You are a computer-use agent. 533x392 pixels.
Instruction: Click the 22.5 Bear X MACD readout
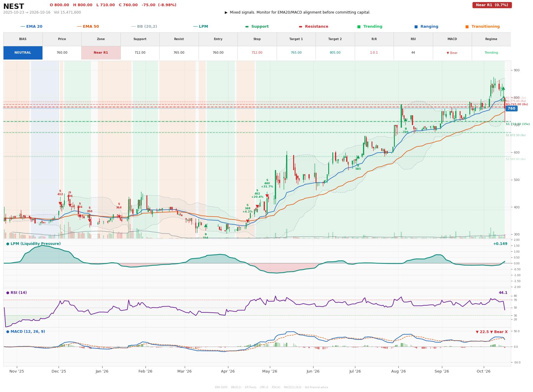491,332
